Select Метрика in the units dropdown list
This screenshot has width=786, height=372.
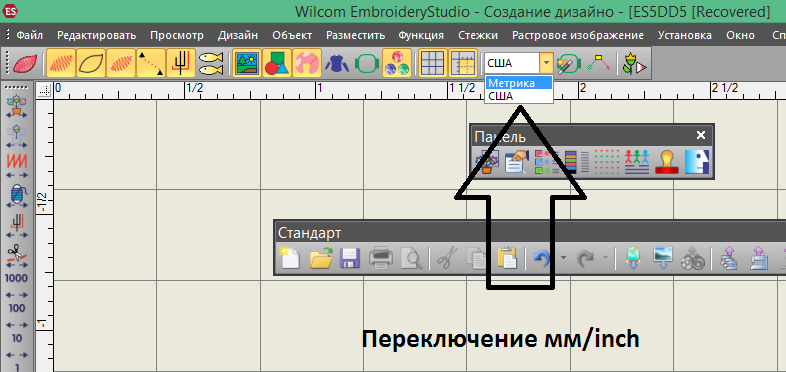[x=519, y=83]
